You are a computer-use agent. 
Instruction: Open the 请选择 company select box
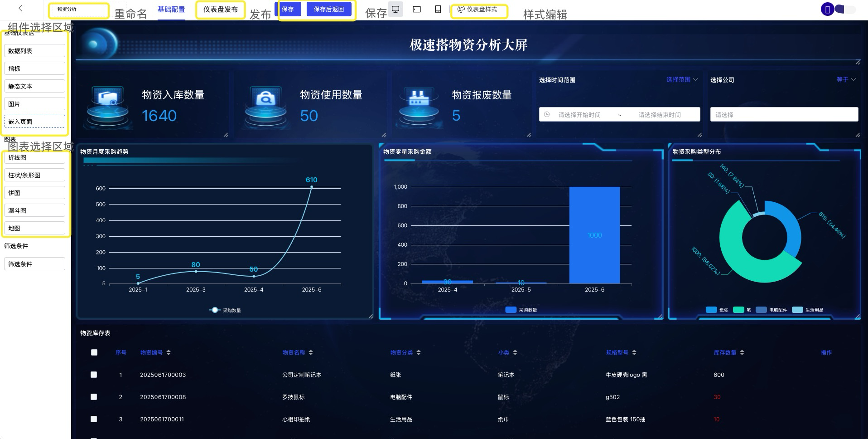tap(784, 115)
